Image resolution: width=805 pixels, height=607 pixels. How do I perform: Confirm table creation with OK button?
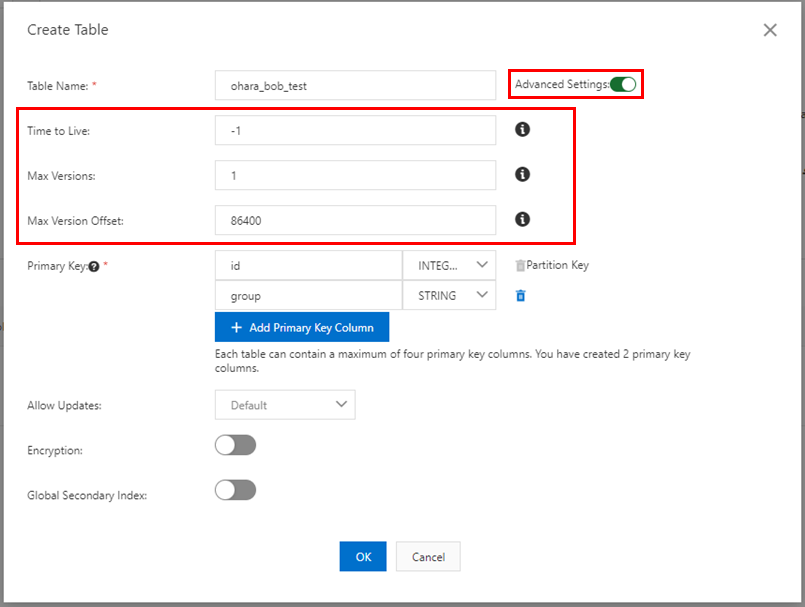point(363,557)
